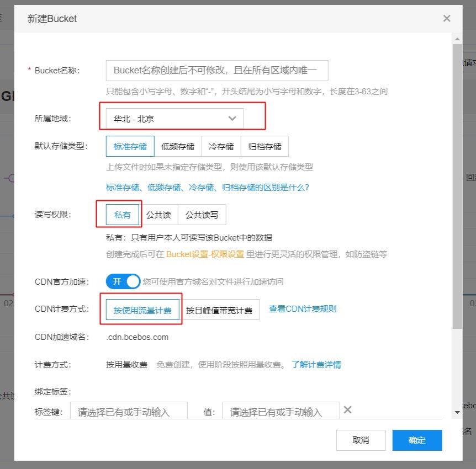Open the 查看CDN计费规则 link
This screenshot has width=476, height=469.
coord(302,308)
